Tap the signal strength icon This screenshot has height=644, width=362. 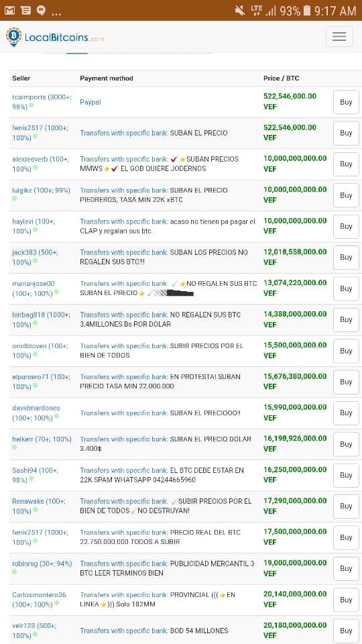pyautogui.click(x=270, y=11)
